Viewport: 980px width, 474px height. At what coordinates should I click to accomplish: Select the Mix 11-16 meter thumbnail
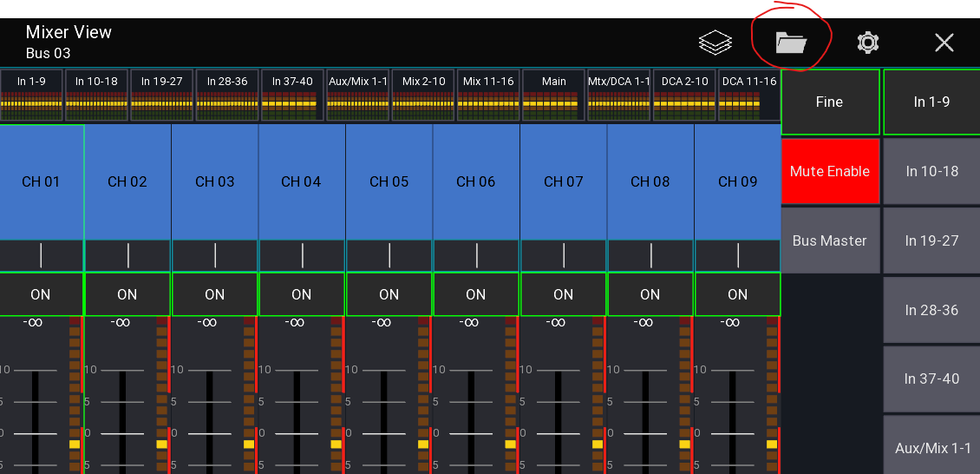pyautogui.click(x=489, y=95)
